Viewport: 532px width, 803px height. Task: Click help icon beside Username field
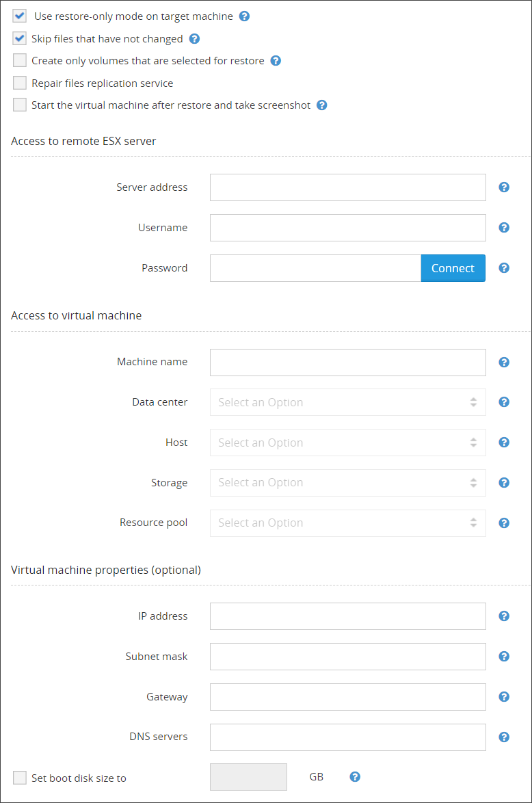[504, 228]
